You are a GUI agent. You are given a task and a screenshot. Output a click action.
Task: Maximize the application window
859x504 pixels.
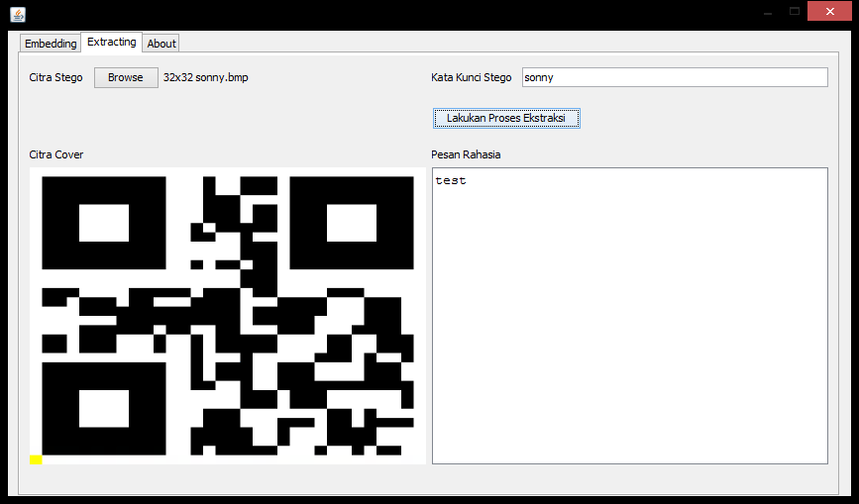(x=794, y=12)
